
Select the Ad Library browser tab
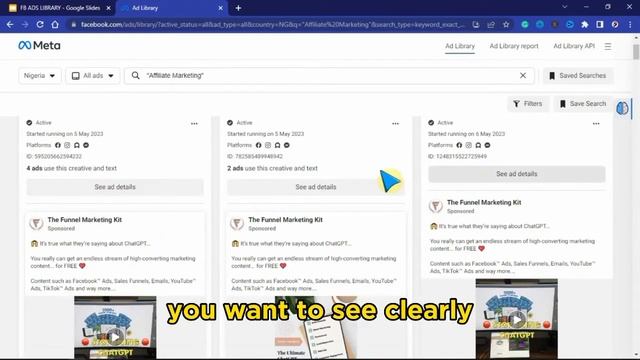[x=172, y=8]
